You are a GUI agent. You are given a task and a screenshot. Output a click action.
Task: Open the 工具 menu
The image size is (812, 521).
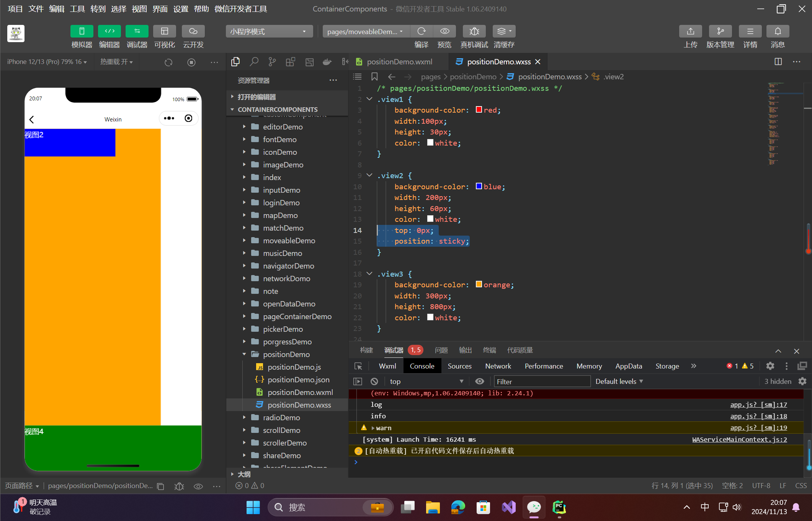point(77,8)
